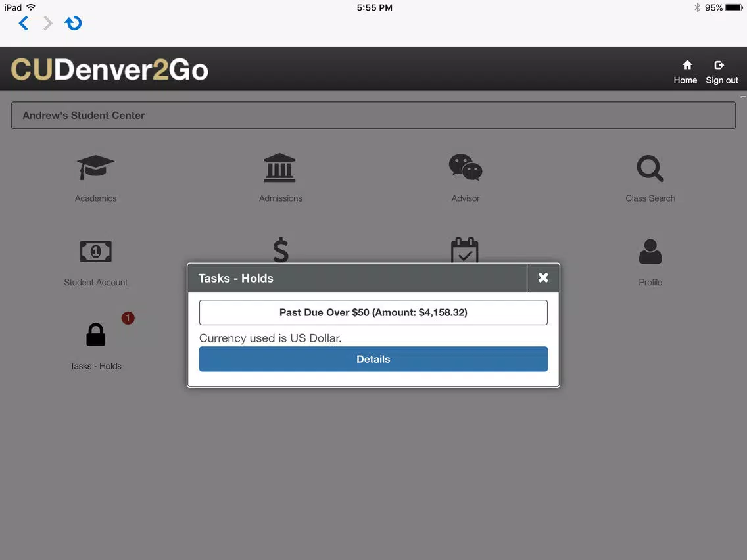Open the Academics graduation cap icon
The height and width of the screenshot is (560, 747).
[x=95, y=168]
